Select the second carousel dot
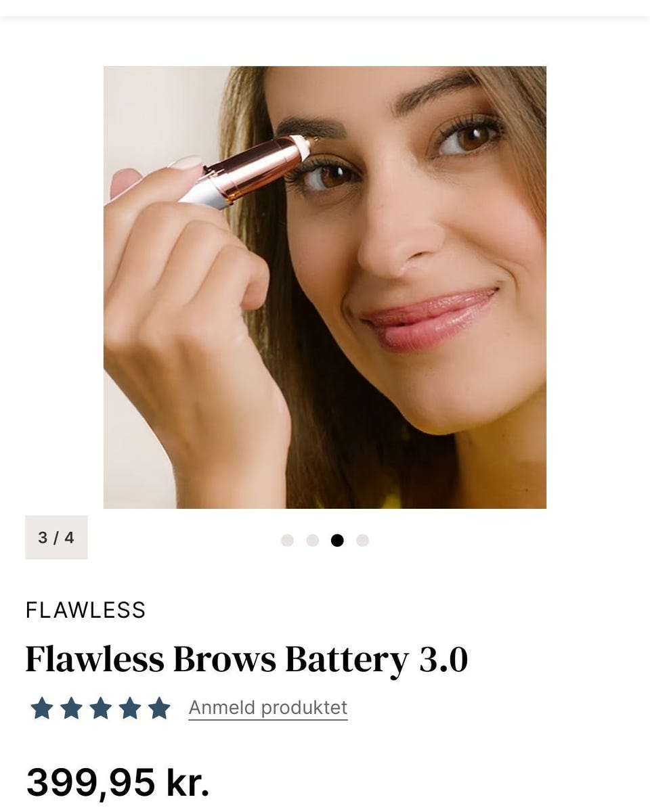Image resolution: width=650 pixels, height=812 pixels. (x=312, y=540)
